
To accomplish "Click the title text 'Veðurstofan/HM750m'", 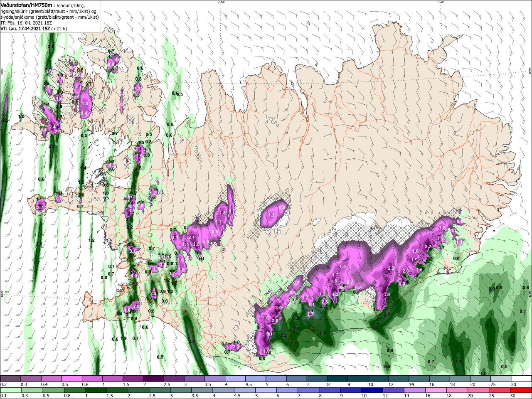I will coord(26,5).
